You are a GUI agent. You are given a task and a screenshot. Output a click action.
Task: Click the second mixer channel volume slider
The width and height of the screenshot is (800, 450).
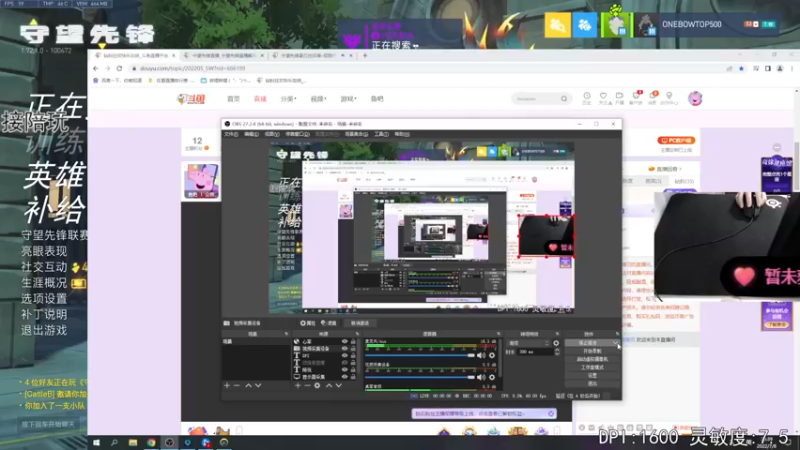(419, 377)
